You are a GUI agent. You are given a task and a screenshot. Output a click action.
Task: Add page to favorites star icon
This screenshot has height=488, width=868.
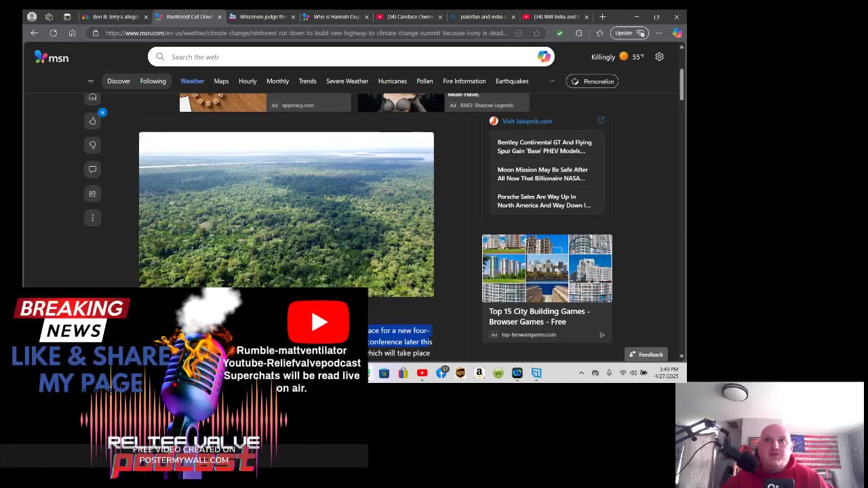tap(536, 33)
